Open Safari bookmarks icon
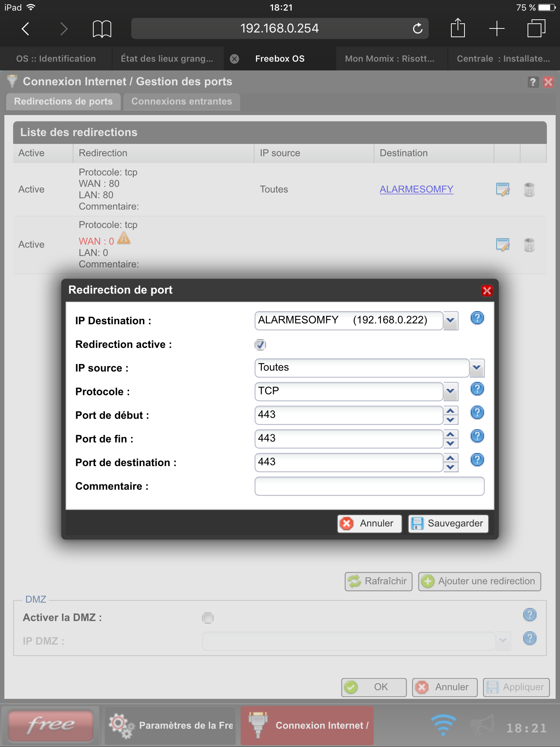The height and width of the screenshot is (747, 560). (x=102, y=28)
